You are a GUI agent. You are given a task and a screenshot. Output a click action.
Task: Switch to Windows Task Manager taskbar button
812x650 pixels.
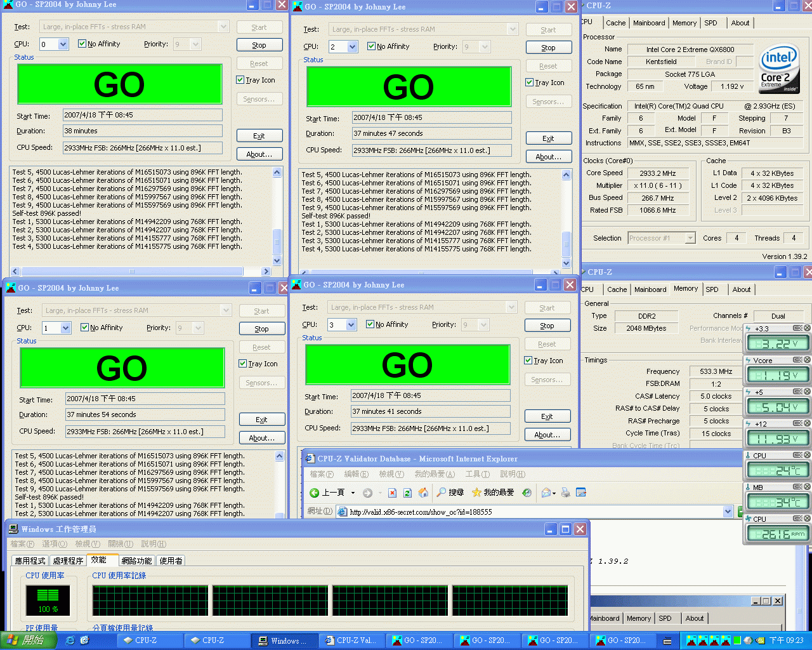coord(285,640)
